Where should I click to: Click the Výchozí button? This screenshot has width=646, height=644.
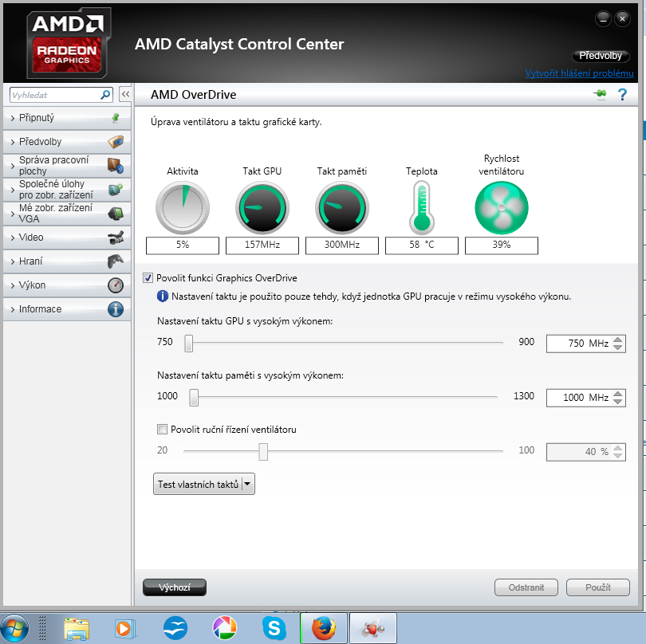coord(175,587)
